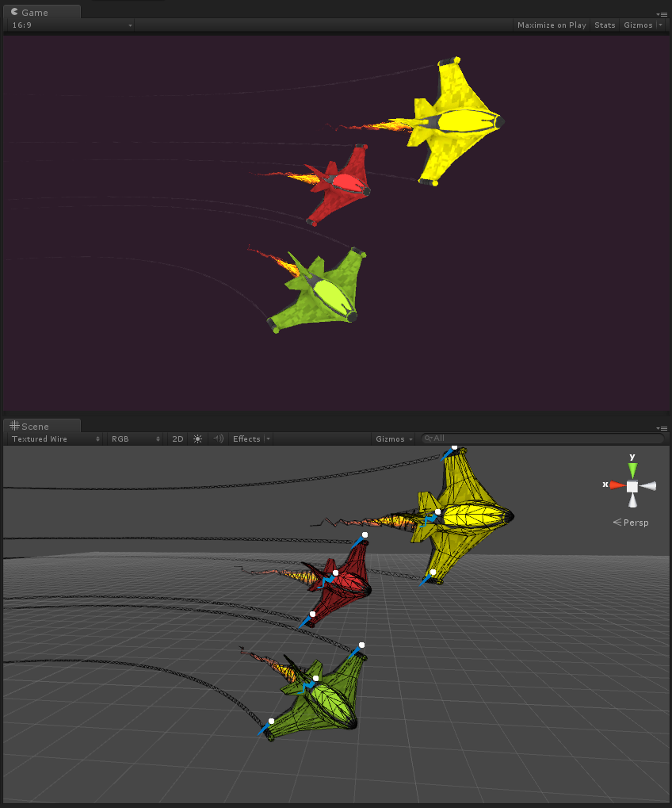This screenshot has width=672, height=808.
Task: Open the Textured Wire shading dropdown
Action: click(52, 438)
